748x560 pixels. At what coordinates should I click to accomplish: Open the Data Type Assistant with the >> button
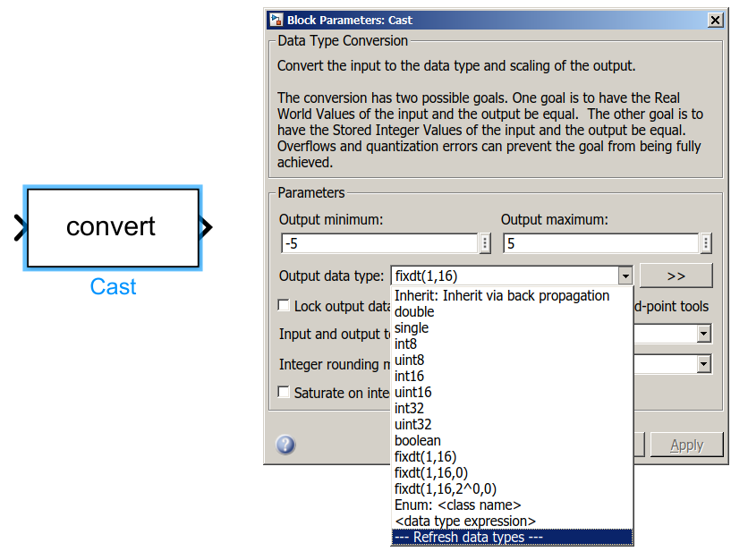(x=676, y=276)
